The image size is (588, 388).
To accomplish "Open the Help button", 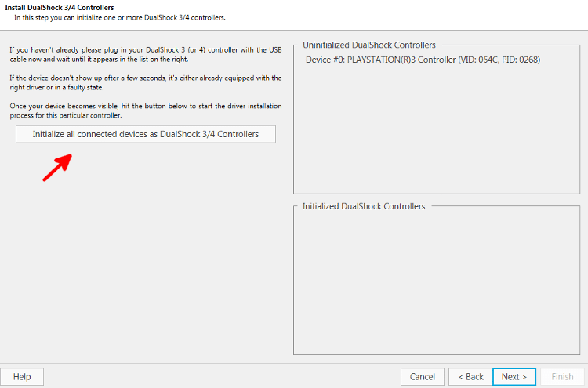I will coord(22,377).
